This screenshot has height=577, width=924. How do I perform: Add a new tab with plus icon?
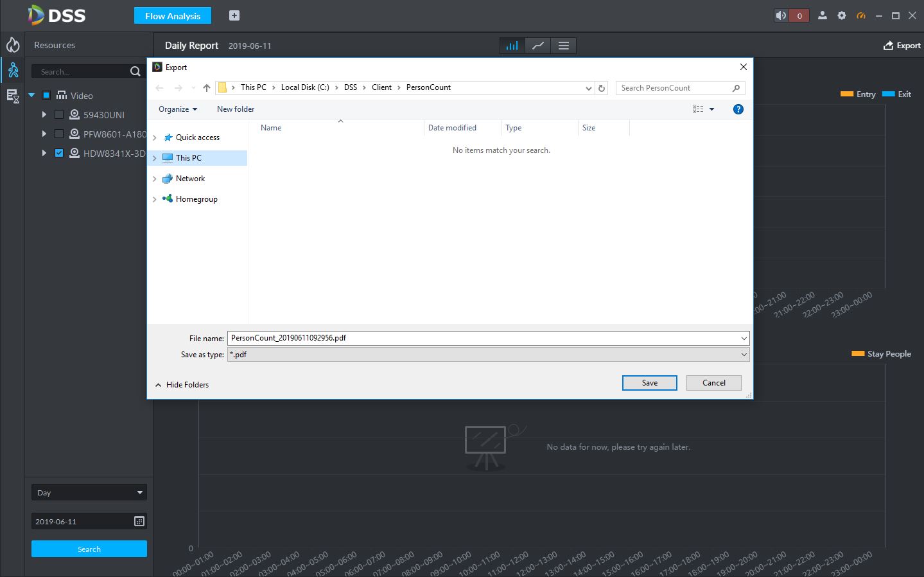(x=234, y=15)
